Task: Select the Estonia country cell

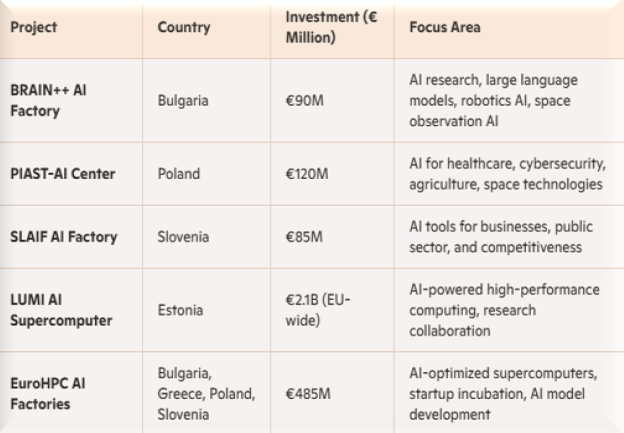Action: click(181, 310)
